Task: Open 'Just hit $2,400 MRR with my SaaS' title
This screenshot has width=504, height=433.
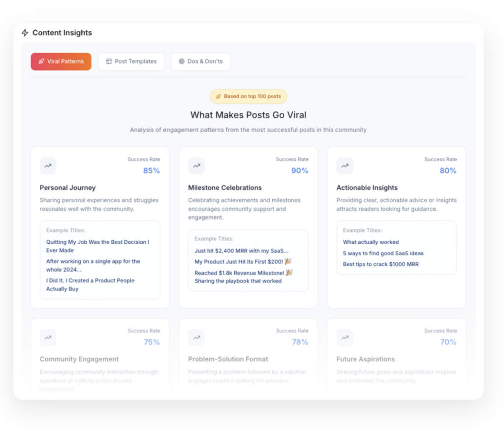Action: (241, 251)
